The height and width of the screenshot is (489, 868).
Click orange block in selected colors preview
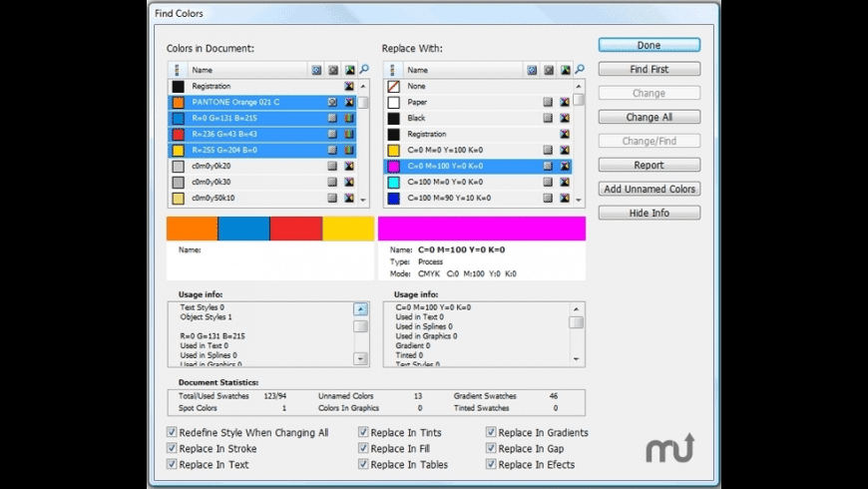[193, 229]
